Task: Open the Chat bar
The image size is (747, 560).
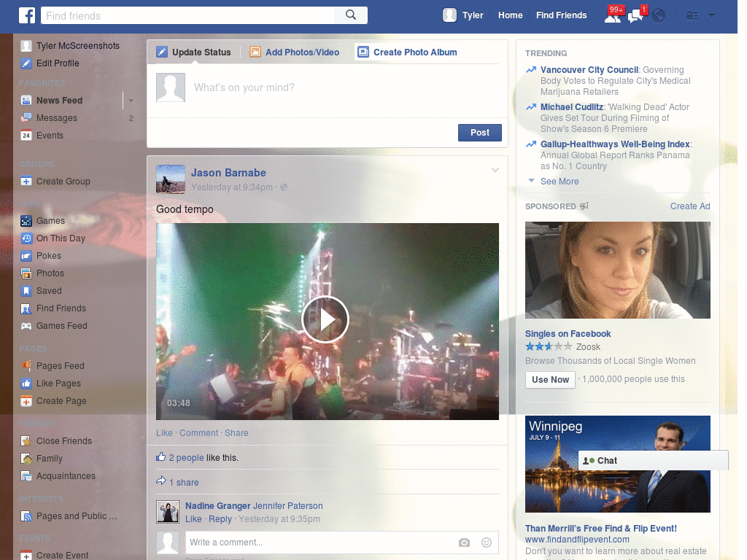Action: click(x=654, y=461)
